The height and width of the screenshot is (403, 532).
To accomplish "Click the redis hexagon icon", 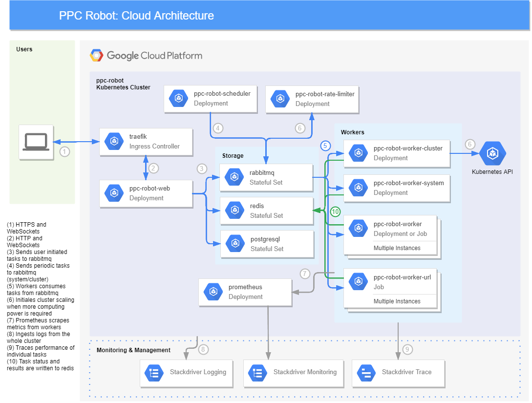I will (x=235, y=211).
